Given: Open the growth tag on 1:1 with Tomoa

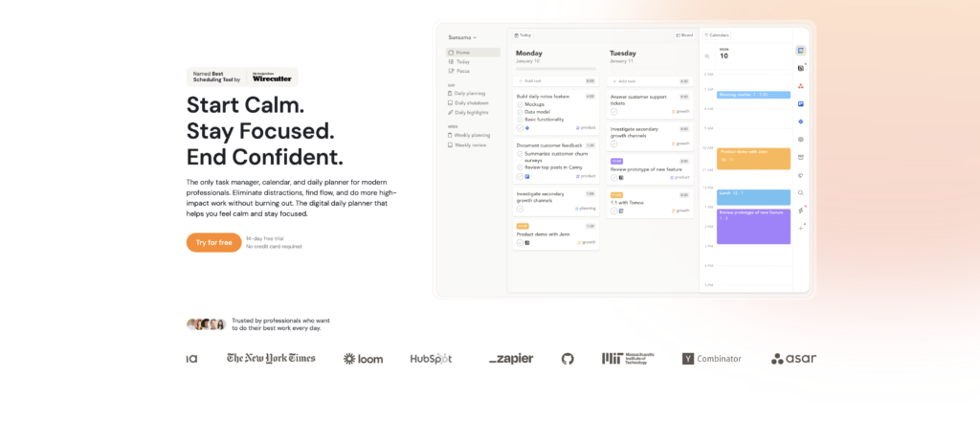Looking at the screenshot, I should coord(680,211).
